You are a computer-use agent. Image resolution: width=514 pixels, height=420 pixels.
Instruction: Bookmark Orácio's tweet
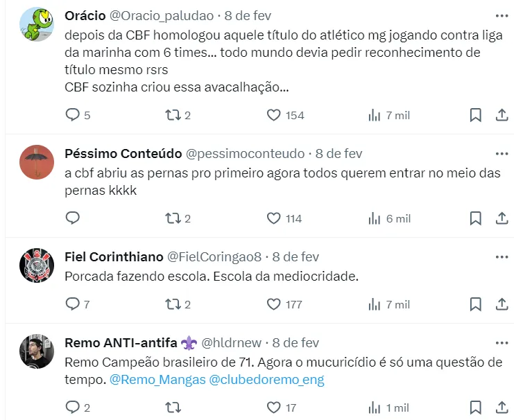click(x=475, y=115)
